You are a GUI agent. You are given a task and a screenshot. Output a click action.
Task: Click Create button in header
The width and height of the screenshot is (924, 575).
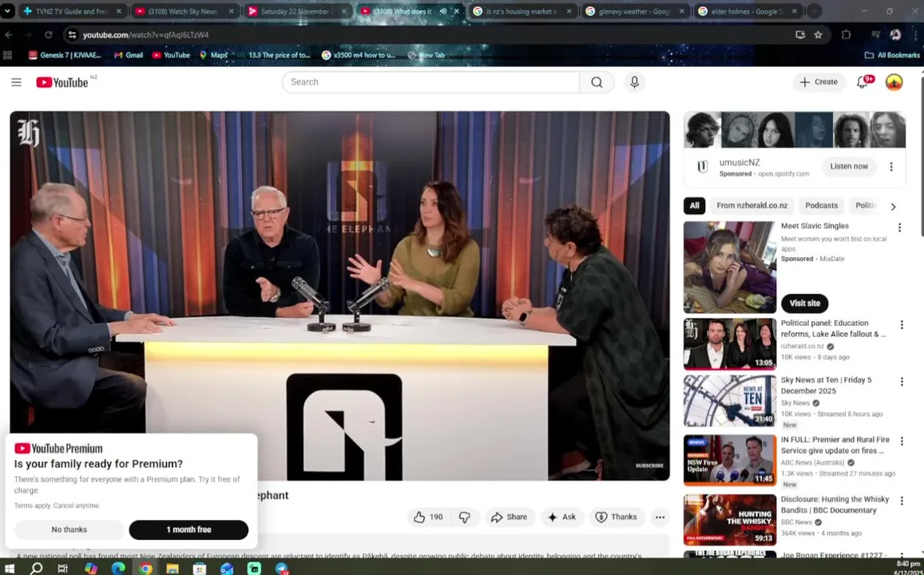[x=819, y=82]
